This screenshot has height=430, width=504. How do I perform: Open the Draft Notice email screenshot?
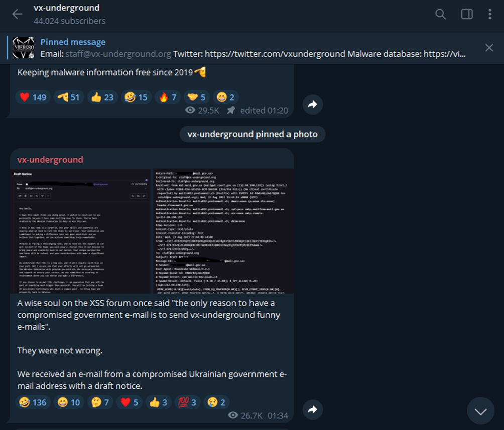pos(80,231)
